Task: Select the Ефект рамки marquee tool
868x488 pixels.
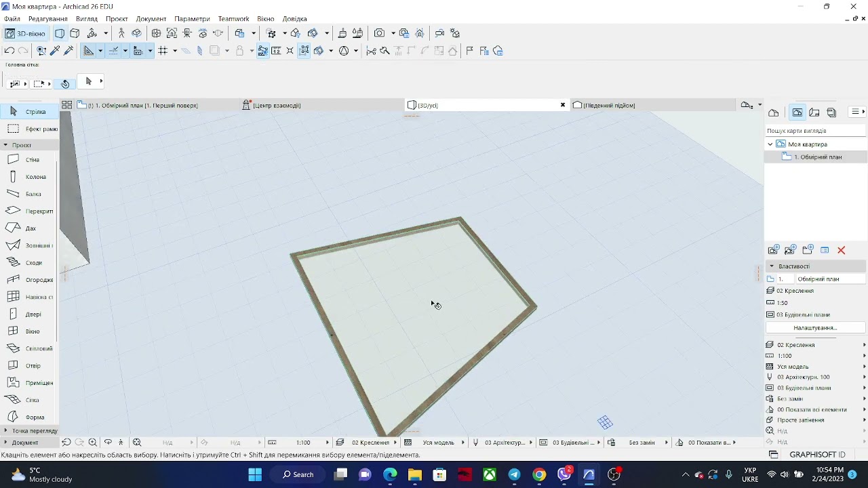Action: tap(30, 129)
